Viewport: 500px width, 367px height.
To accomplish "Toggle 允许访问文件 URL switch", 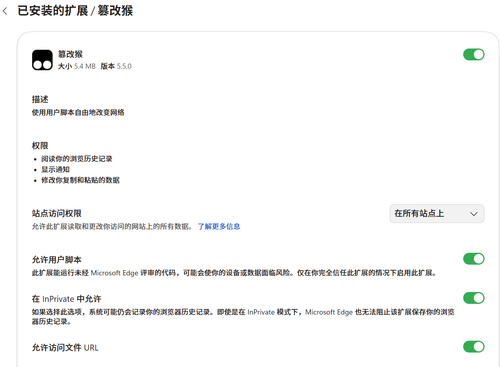I will coord(474,347).
